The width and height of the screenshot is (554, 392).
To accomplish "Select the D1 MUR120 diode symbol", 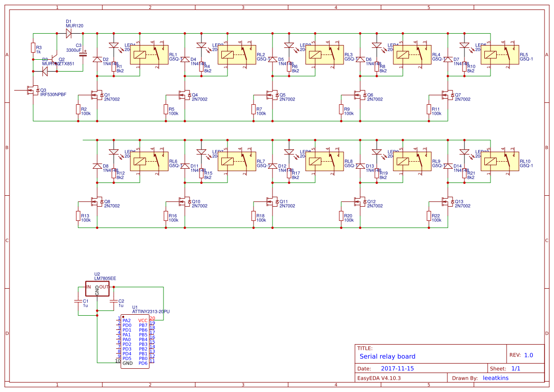I will click(69, 33).
